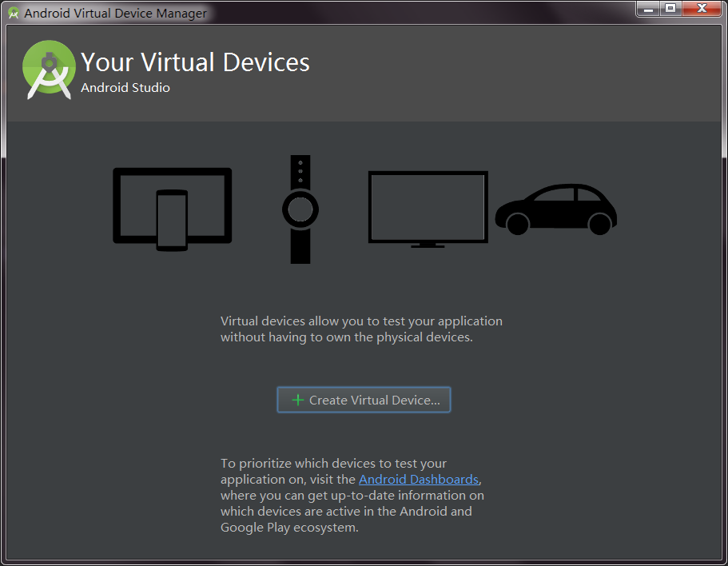Image resolution: width=728 pixels, height=566 pixels.
Task: Open the Android Dashboards link
Action: tap(418, 479)
